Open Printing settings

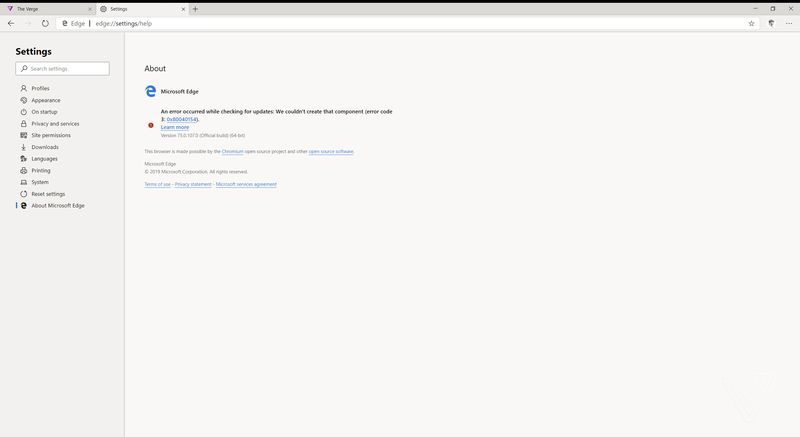pos(41,170)
